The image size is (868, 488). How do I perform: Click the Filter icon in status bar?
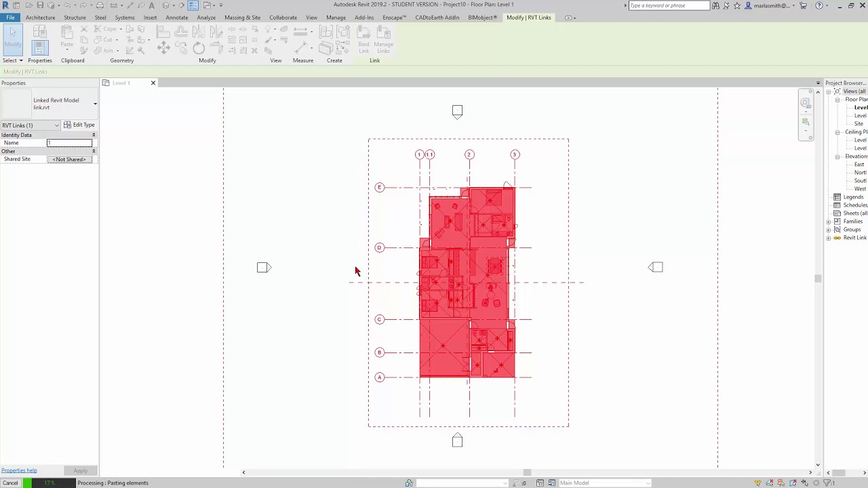[829, 483]
